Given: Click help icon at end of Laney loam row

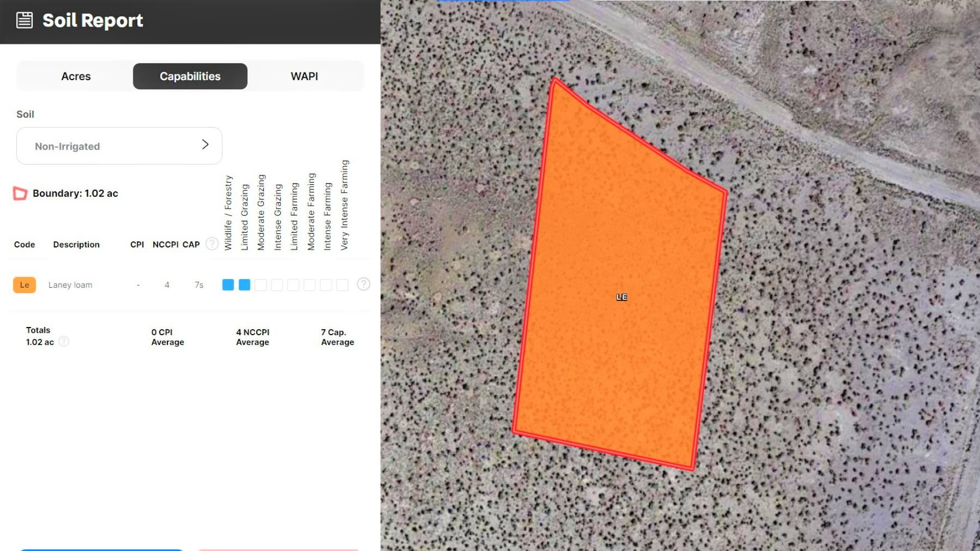Looking at the screenshot, I should click(363, 284).
